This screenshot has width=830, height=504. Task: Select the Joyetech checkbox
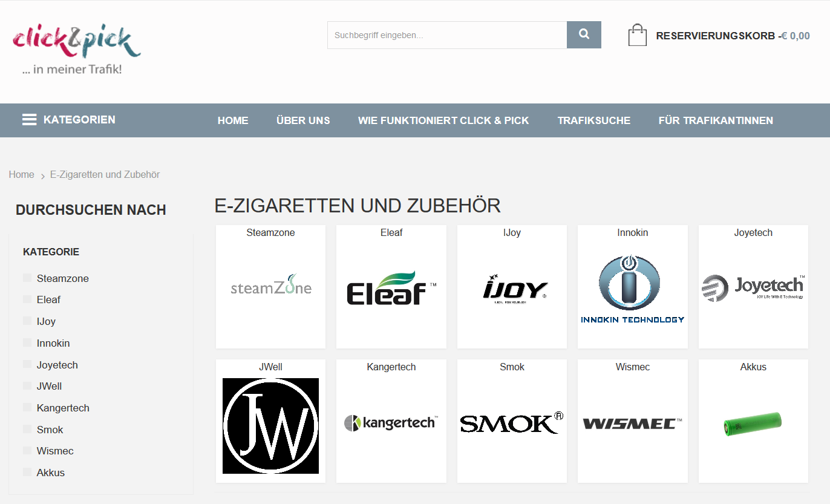(27, 364)
